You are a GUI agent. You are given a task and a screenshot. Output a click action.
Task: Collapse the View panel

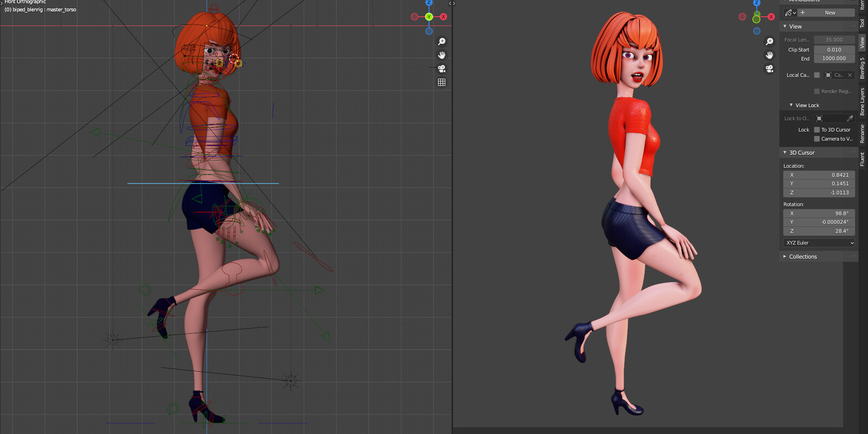point(784,27)
